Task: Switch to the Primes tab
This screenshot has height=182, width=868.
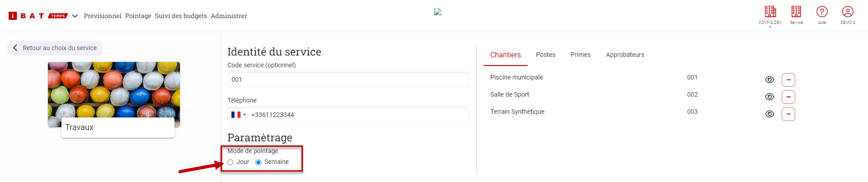Action: click(580, 55)
